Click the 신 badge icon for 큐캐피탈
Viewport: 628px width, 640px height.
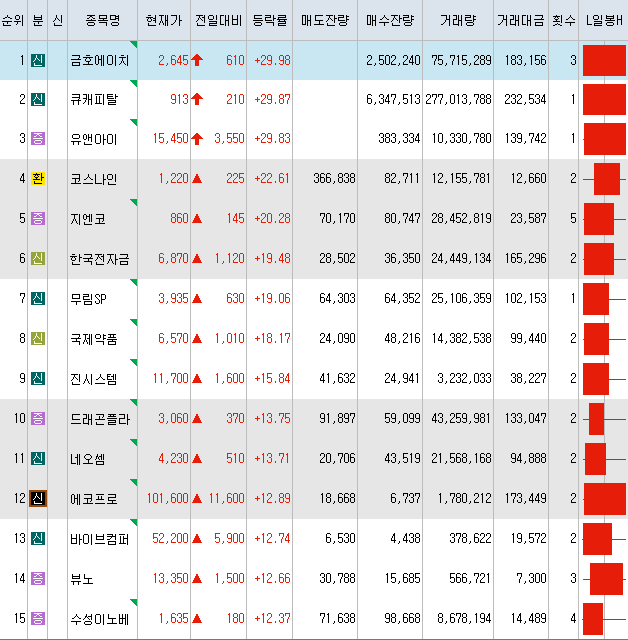click(38, 99)
